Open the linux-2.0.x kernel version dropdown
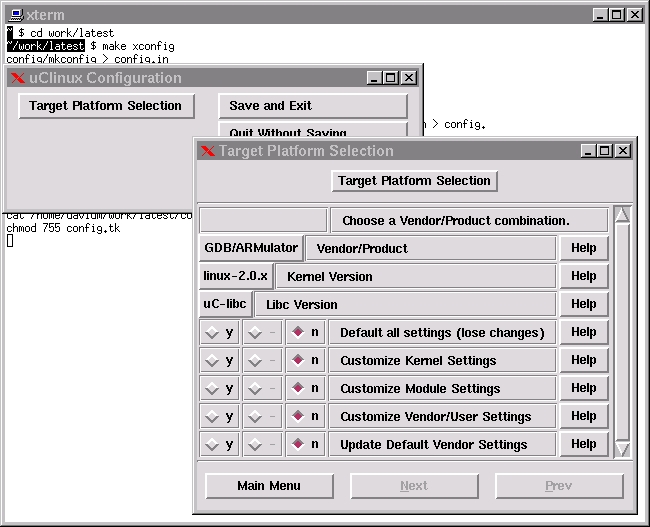 (x=236, y=276)
